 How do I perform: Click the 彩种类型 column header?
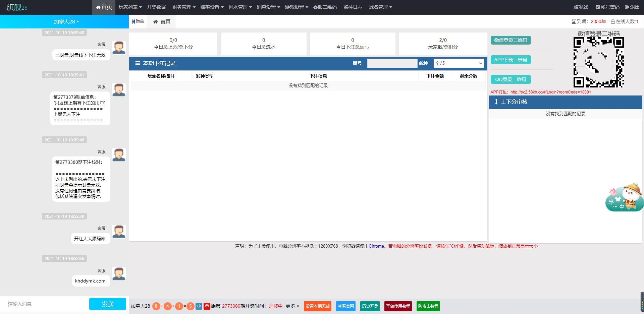pyautogui.click(x=205, y=76)
